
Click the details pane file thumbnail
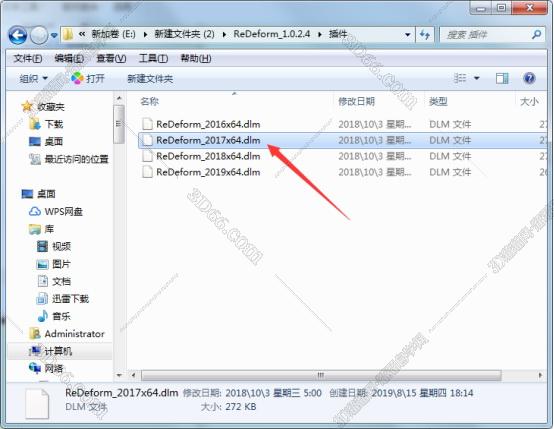pos(37,404)
